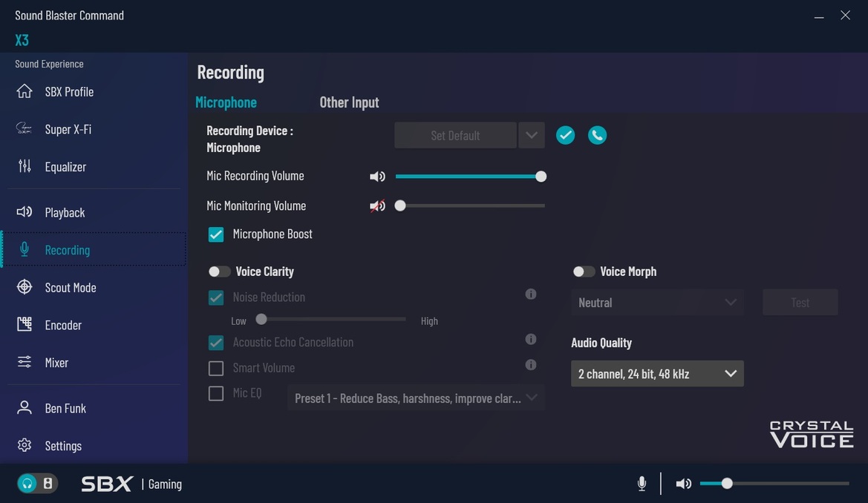Screen dimensions: 868x503
Task: Adjust the Mic Recording Volume slider
Action: (x=470, y=177)
